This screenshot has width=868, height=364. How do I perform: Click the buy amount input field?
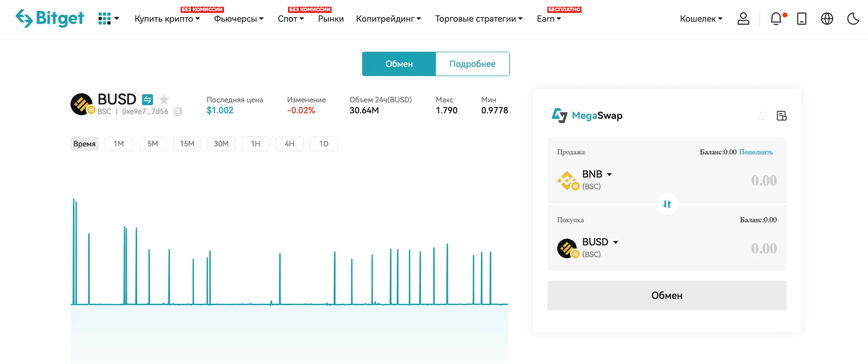point(764,249)
